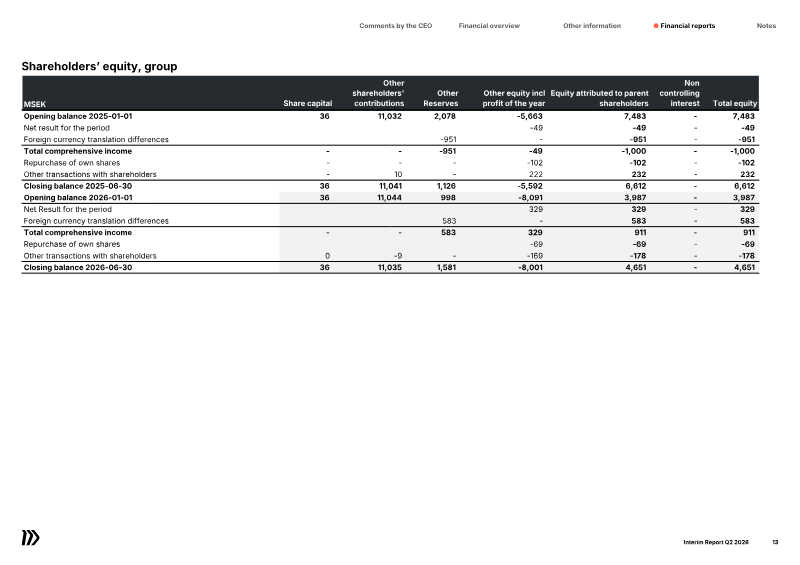The height and width of the screenshot is (565, 800).
Task: Click the Total equity column header
Action: [x=735, y=103]
